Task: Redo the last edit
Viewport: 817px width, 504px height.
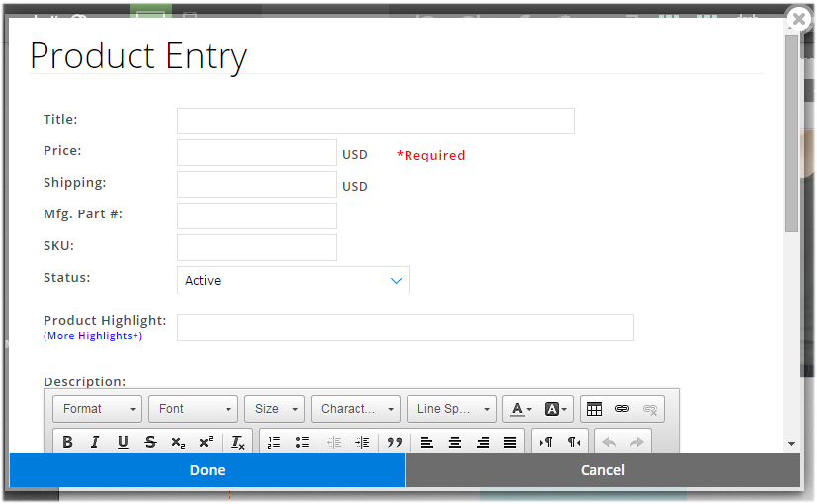Action: [x=637, y=442]
